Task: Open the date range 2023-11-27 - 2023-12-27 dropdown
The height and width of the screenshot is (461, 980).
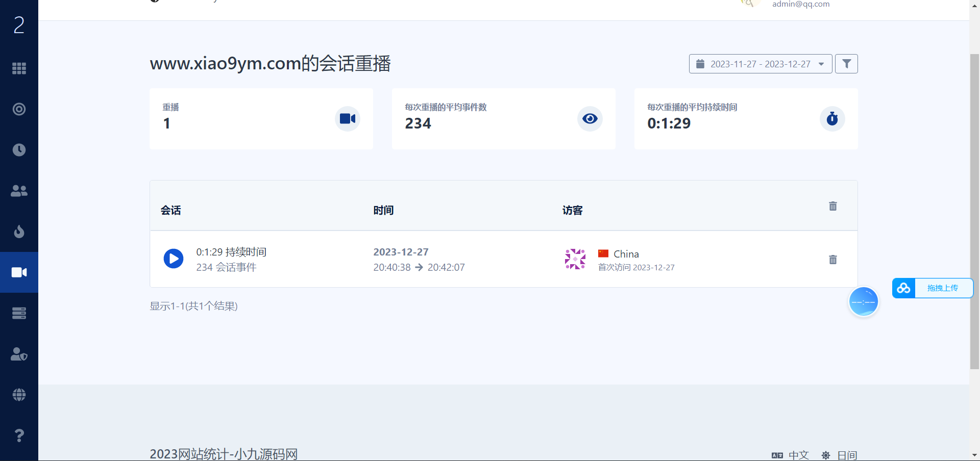Action: click(x=761, y=64)
